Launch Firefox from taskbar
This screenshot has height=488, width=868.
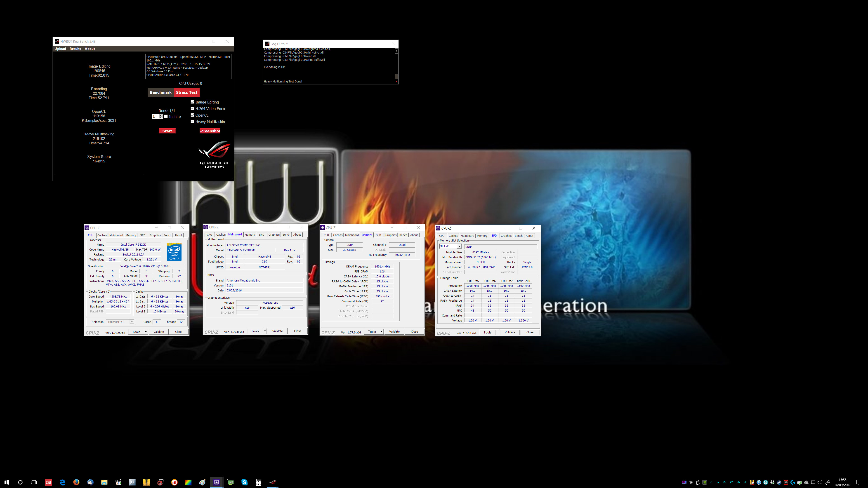tap(76, 482)
